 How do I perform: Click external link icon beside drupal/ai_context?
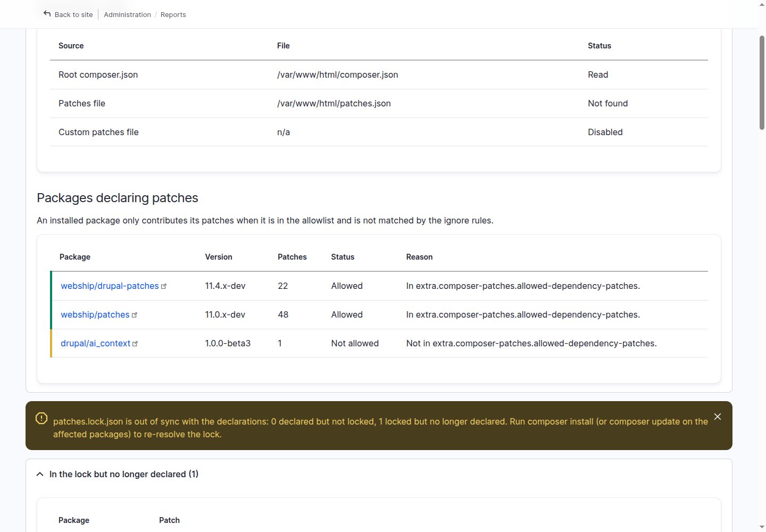[x=135, y=344]
